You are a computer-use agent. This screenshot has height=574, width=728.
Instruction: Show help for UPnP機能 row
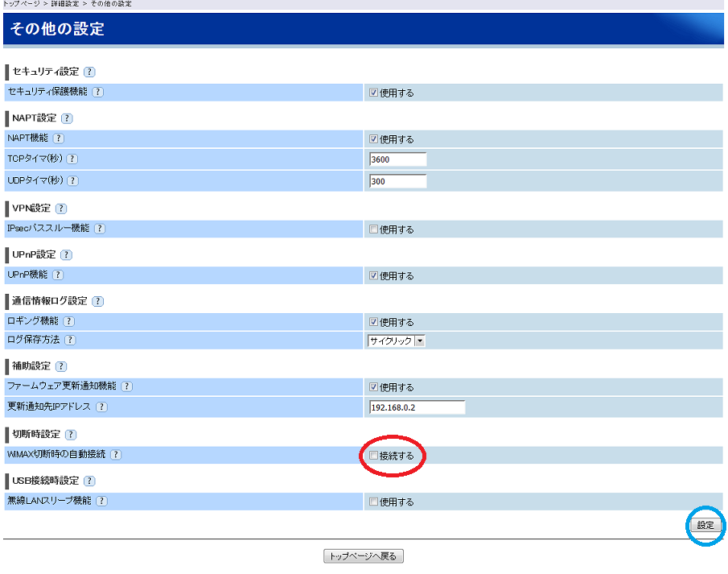tap(58, 275)
